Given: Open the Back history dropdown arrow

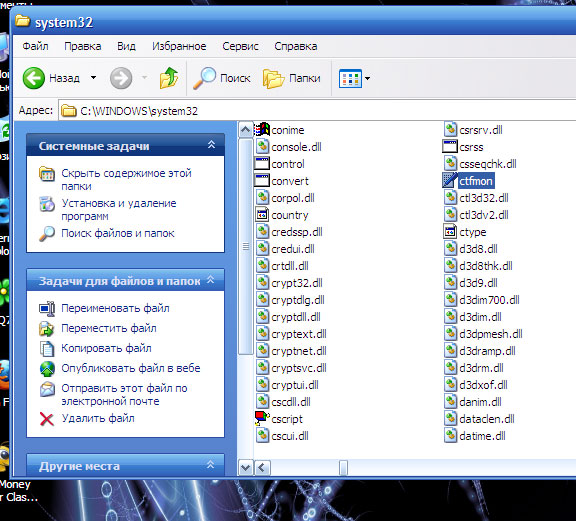Looking at the screenshot, I should click(x=93, y=78).
